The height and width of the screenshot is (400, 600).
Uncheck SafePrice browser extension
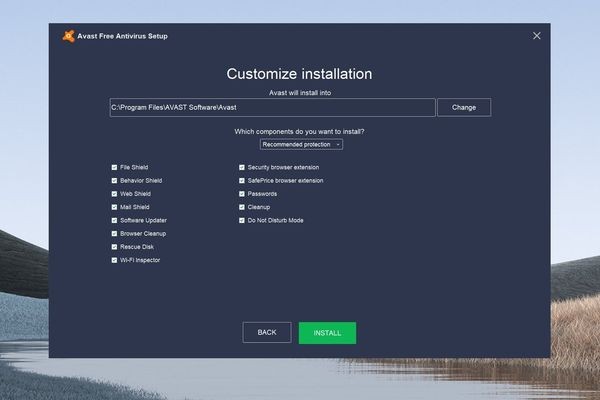pyautogui.click(x=241, y=181)
